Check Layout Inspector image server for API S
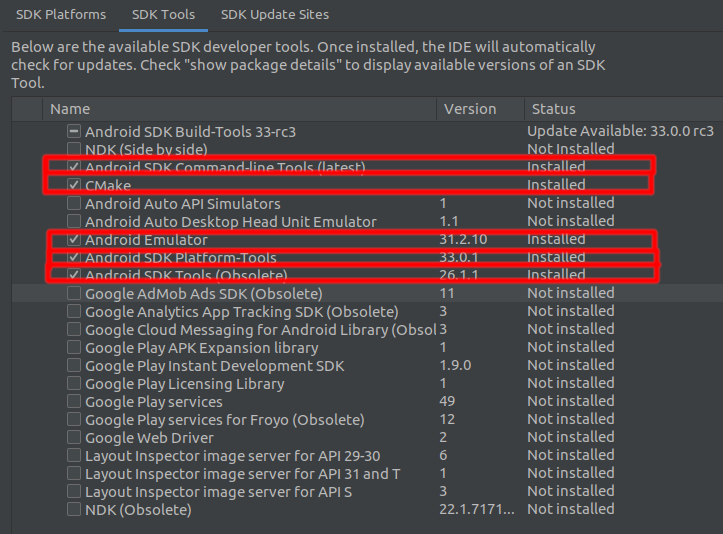 [74, 491]
